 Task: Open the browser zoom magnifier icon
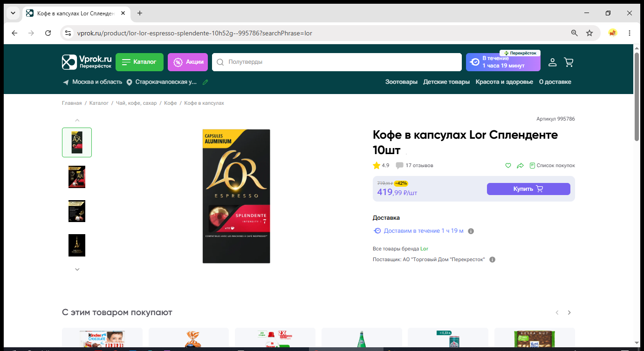point(575,33)
